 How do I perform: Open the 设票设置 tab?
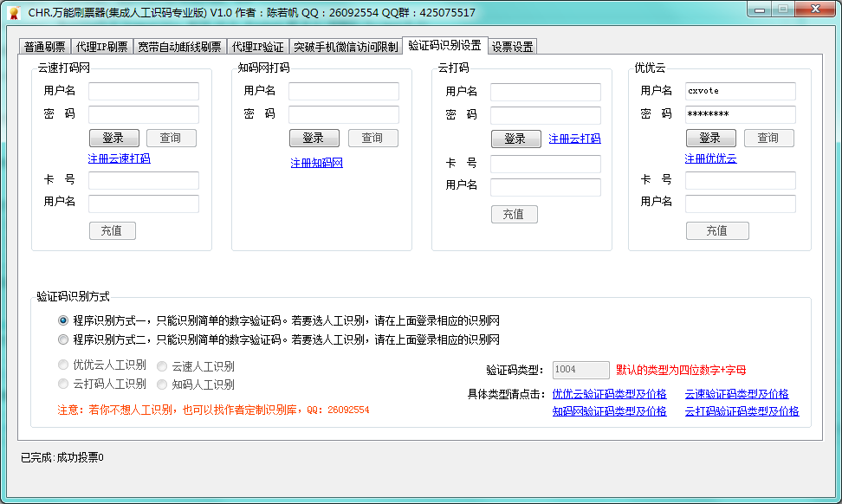click(x=511, y=46)
